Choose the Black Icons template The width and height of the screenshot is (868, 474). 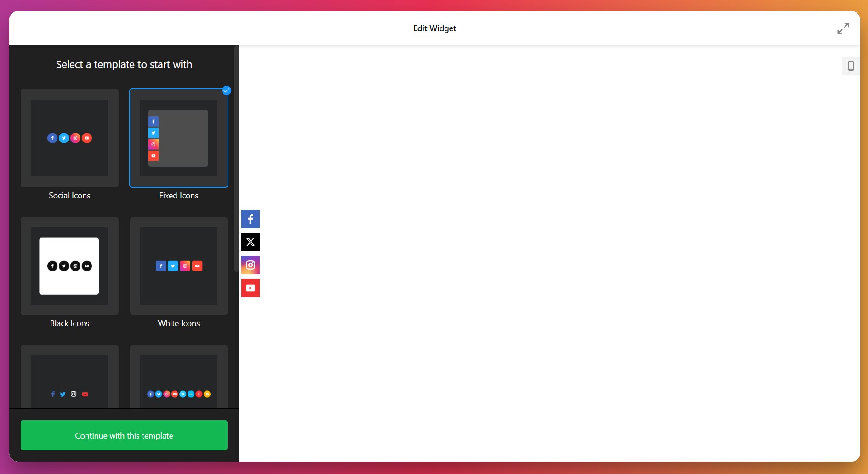point(69,266)
